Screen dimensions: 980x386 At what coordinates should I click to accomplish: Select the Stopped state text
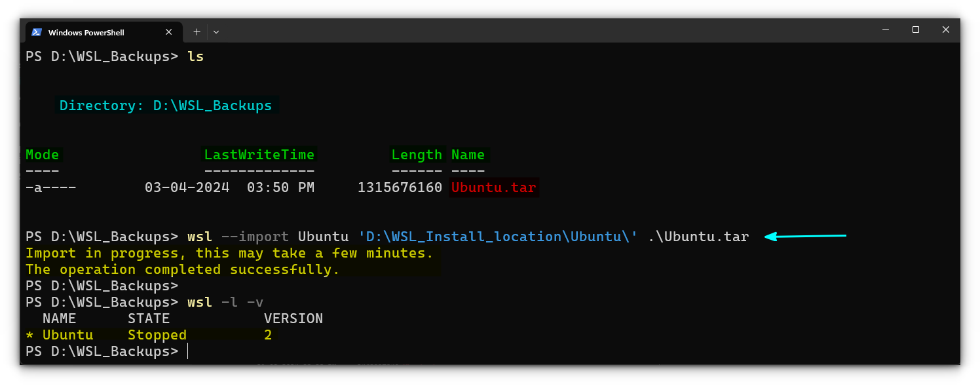pyautogui.click(x=157, y=334)
